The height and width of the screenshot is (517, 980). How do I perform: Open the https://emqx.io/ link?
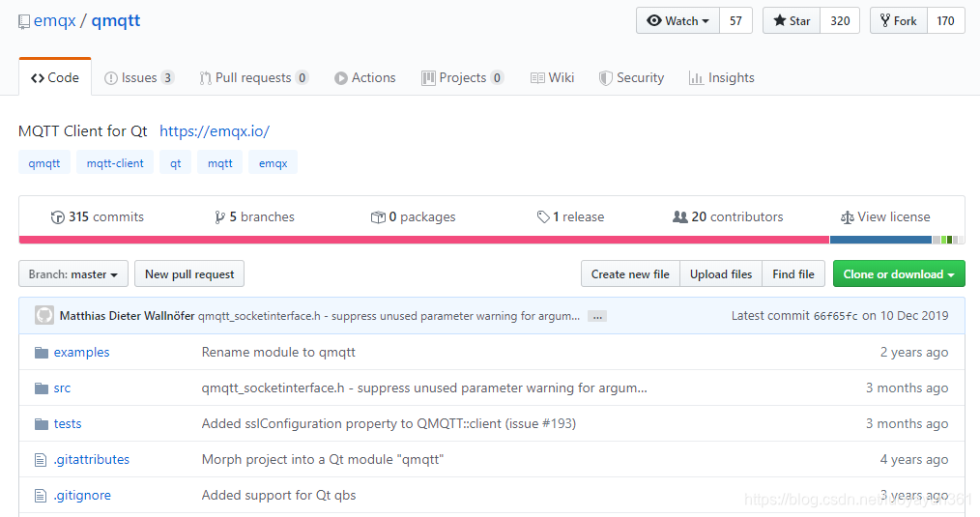point(215,131)
